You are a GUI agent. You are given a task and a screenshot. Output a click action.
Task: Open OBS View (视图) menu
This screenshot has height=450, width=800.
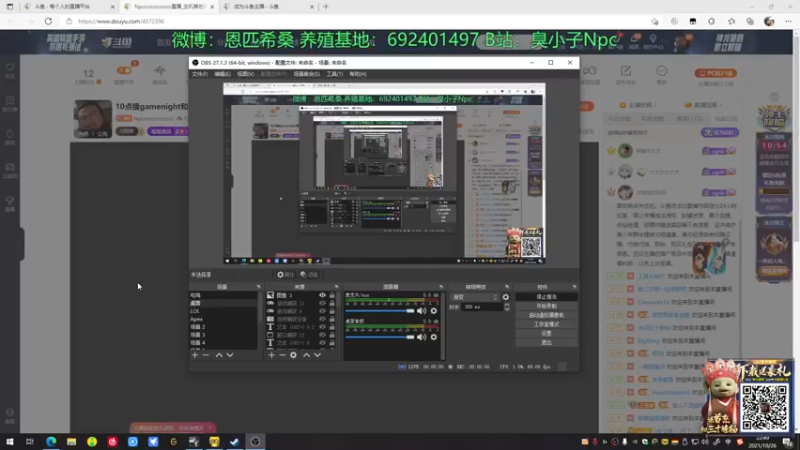245,74
